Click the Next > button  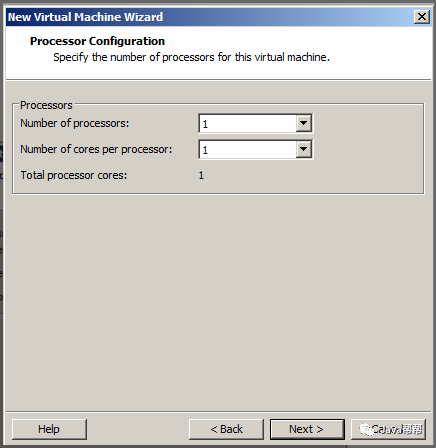[307, 429]
